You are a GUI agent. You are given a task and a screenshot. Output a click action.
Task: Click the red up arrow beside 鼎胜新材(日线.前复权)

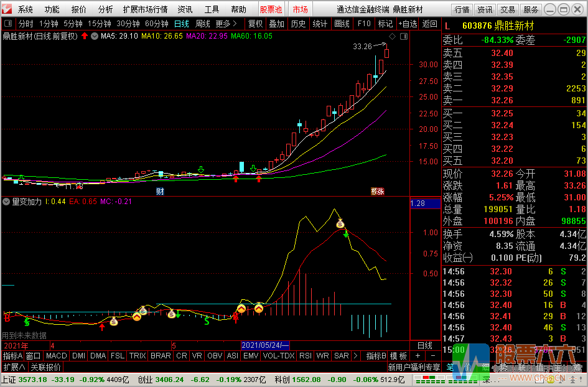tap(85, 36)
